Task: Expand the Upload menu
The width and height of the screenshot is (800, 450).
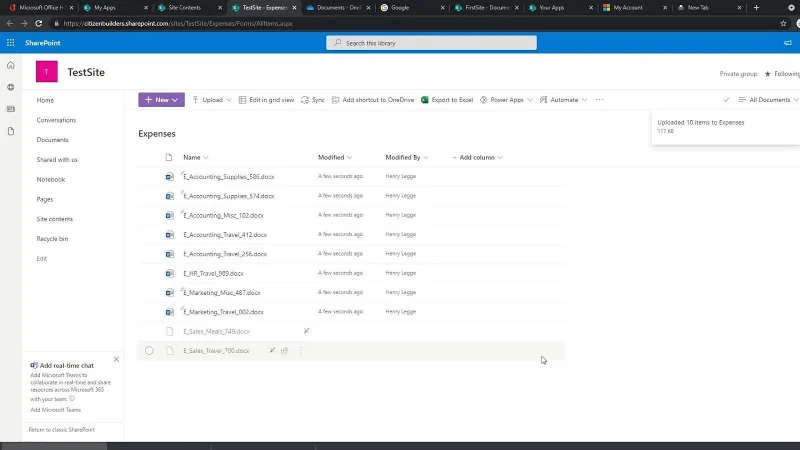Action: point(212,100)
